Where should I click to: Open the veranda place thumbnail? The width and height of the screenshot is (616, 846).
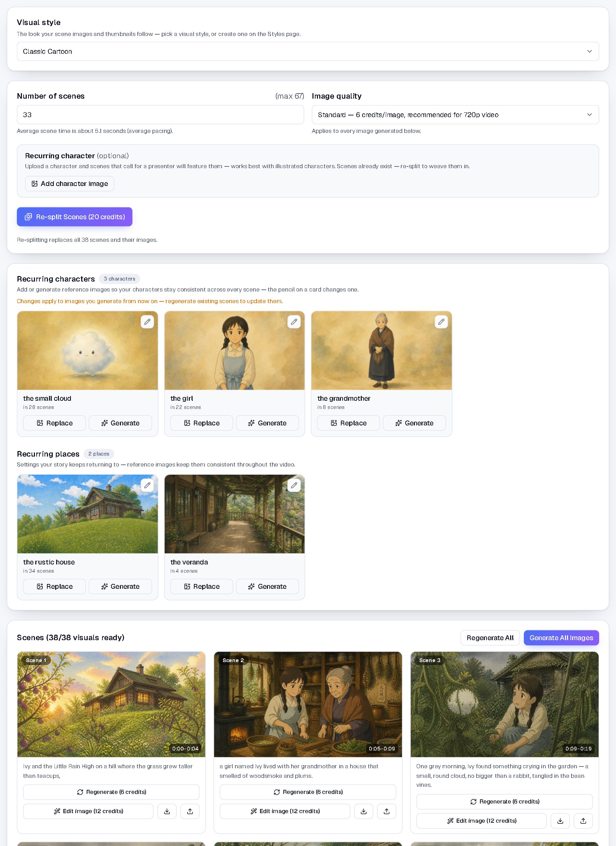(234, 514)
